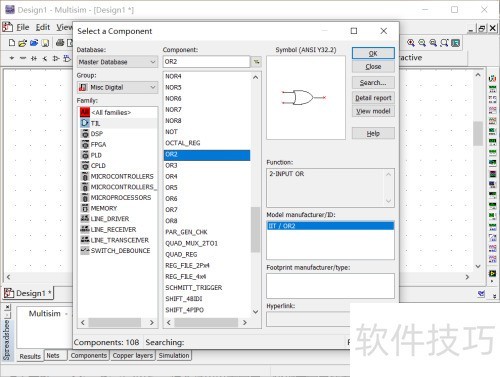Zoom in using the red magnifier icon
Image resolution: width=500 pixels, height=377 pixels.
click(x=411, y=43)
